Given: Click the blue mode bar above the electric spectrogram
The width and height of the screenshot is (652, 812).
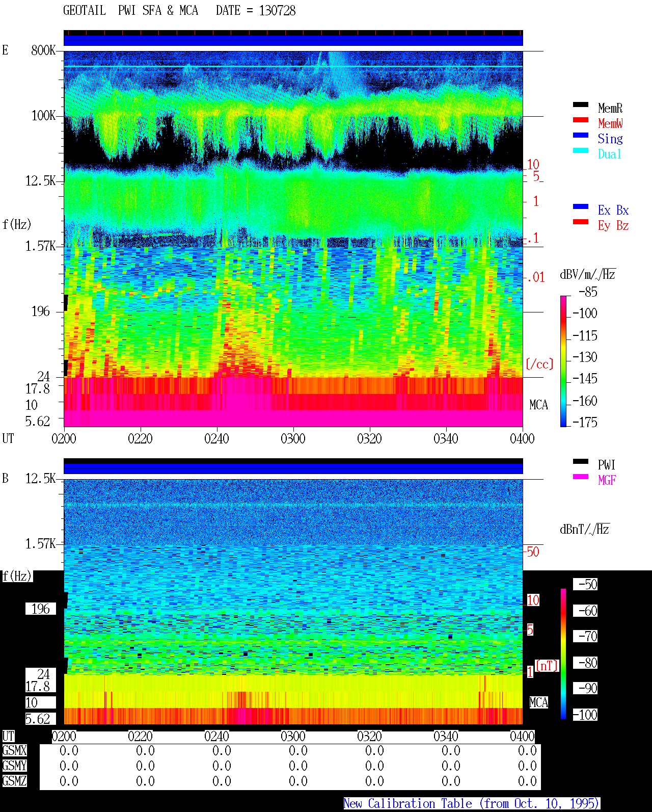Looking at the screenshot, I should [x=293, y=40].
